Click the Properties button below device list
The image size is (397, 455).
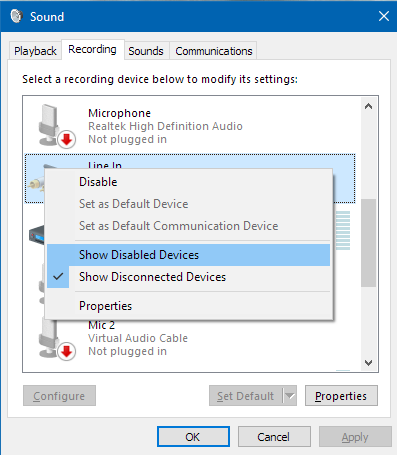[x=341, y=396]
